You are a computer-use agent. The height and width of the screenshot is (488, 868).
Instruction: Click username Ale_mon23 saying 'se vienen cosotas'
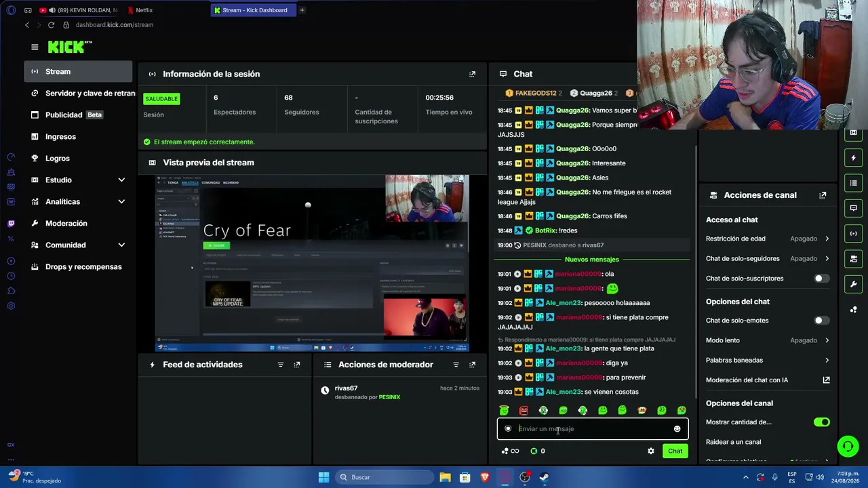[x=564, y=392]
